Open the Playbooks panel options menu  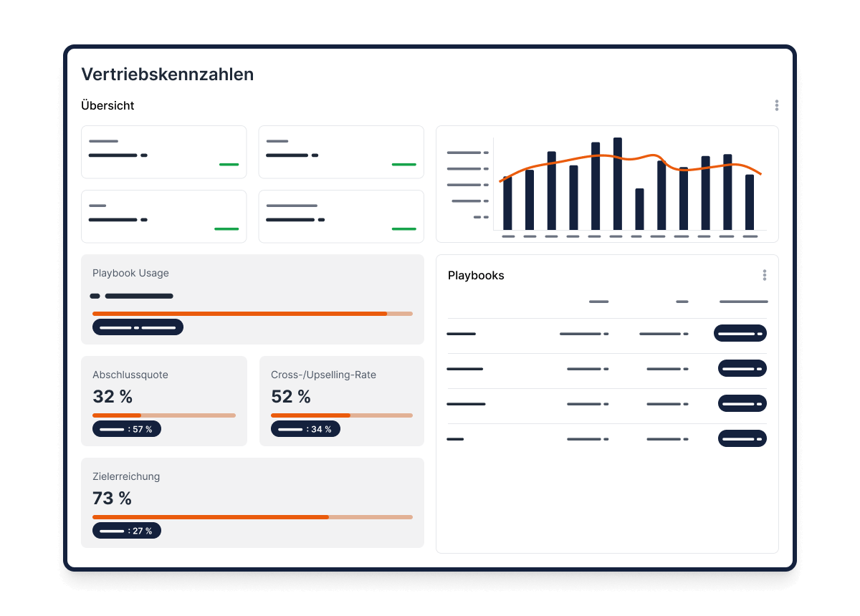pyautogui.click(x=764, y=274)
